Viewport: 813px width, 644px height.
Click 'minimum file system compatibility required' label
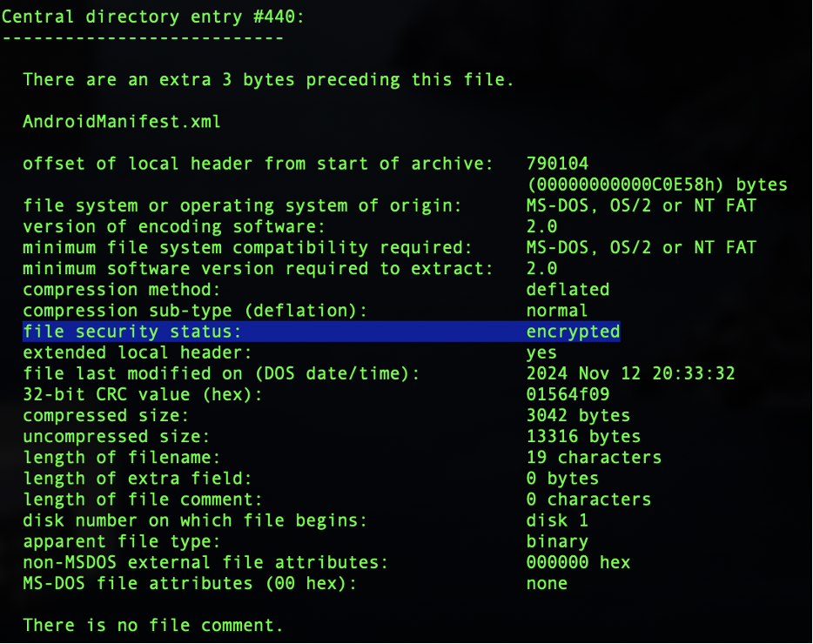247,248
